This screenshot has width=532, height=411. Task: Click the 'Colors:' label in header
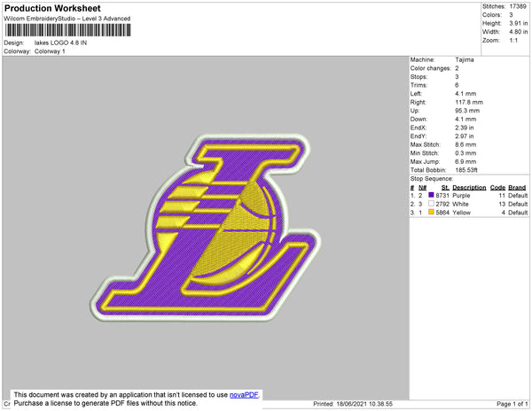coord(492,15)
